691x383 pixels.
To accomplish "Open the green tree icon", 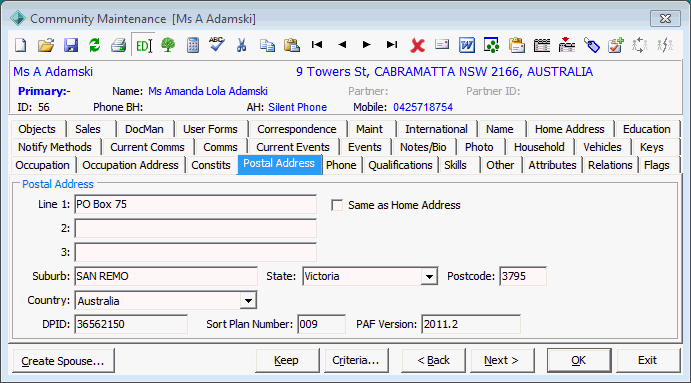I will (168, 45).
